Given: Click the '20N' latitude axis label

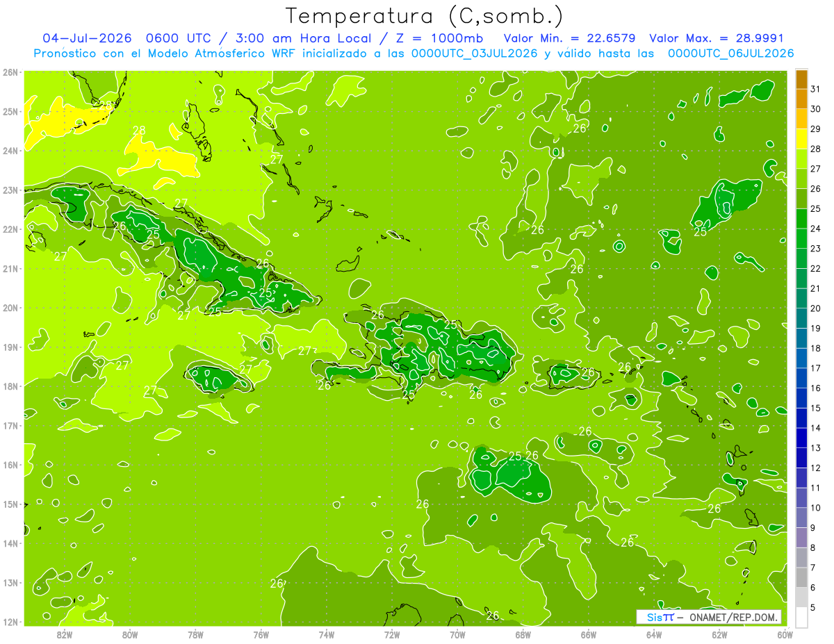Looking at the screenshot, I should point(11,308).
